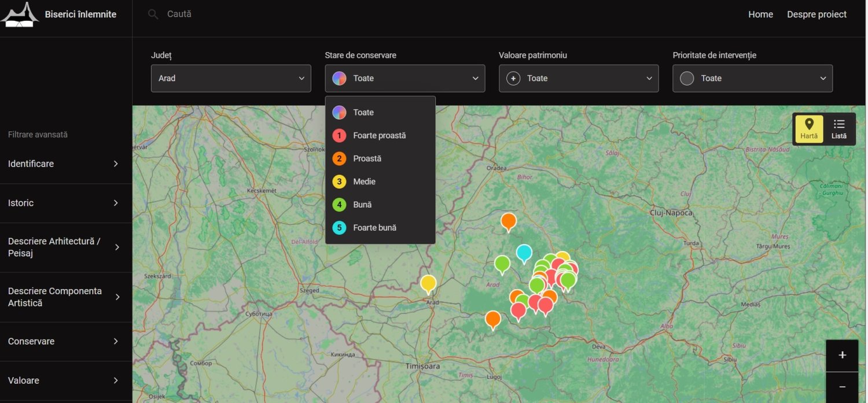Go to the Home page link
Viewport: 868px width, 403px height.
(760, 14)
